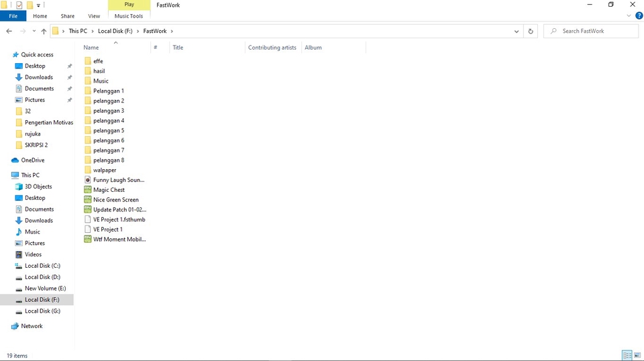Select the VE Project 1.fsthumb file
644x361 pixels.
[x=115, y=219]
